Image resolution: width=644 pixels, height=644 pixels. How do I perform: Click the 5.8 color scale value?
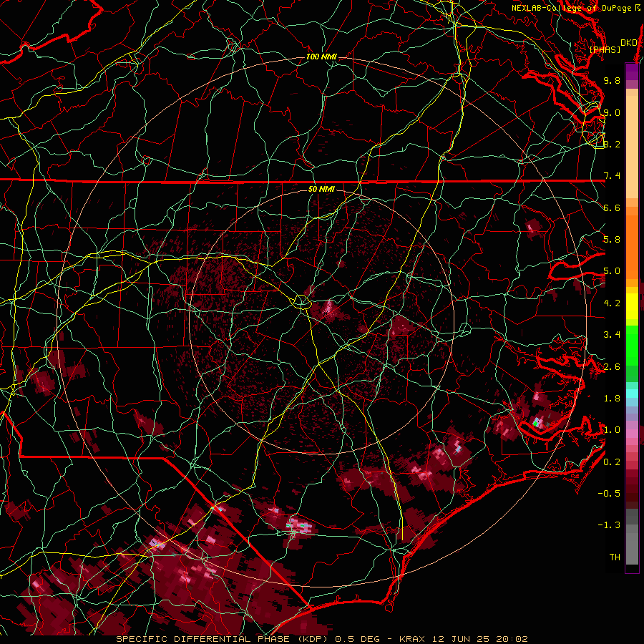click(x=612, y=240)
